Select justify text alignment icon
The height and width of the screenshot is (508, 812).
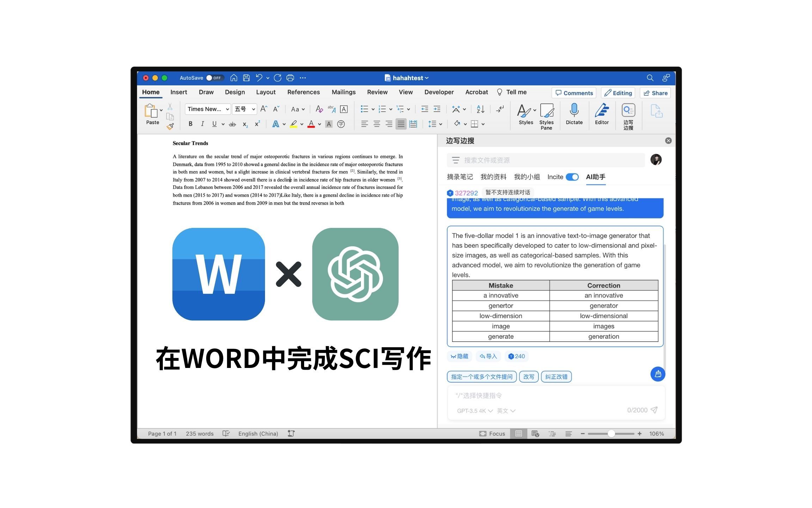click(x=401, y=124)
